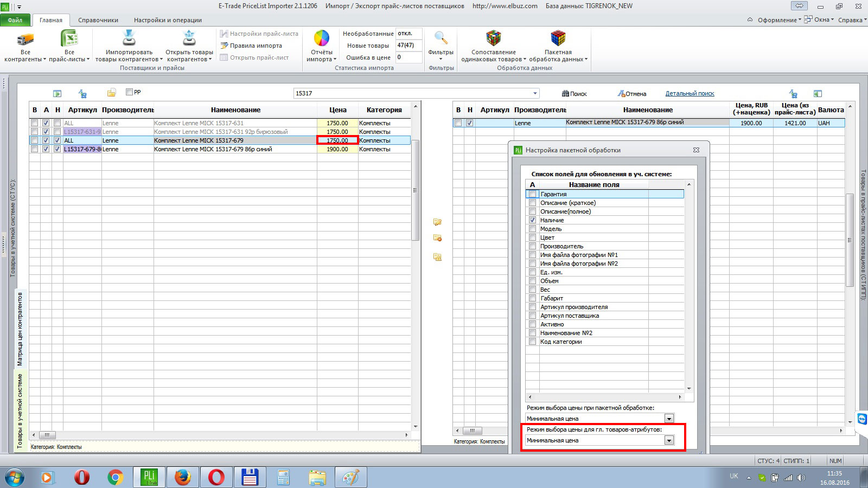The image size is (868, 488).
Task: Enable the Модель field checkbox
Action: 533,229
